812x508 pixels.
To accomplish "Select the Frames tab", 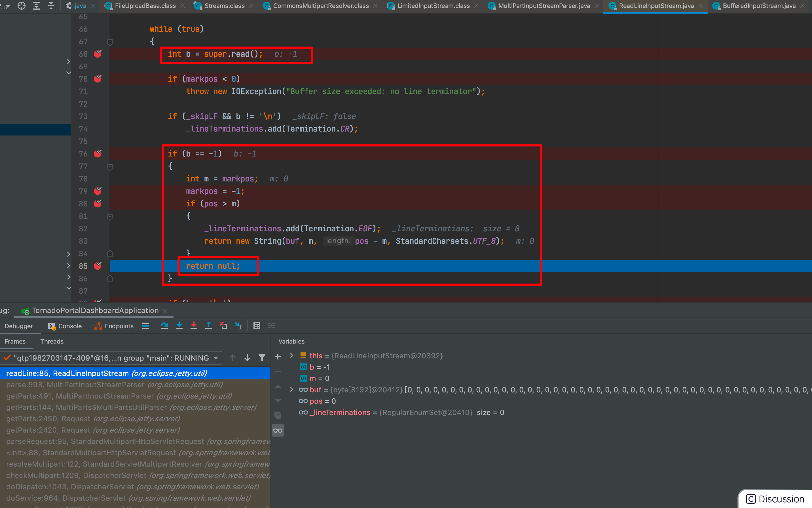I will [15, 341].
